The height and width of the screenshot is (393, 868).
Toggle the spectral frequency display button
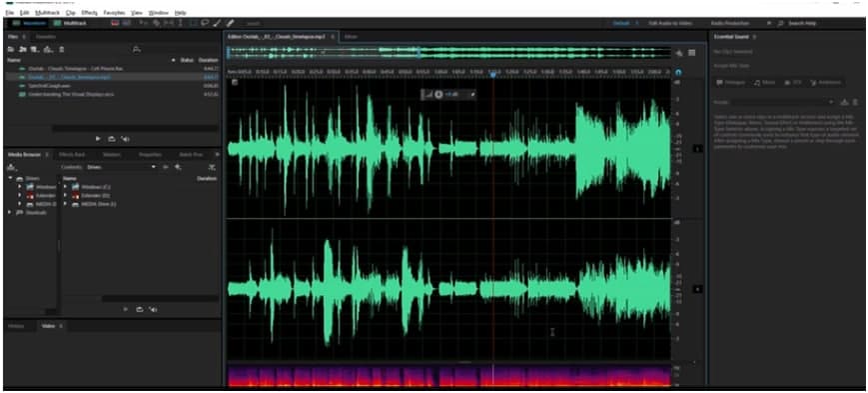[x=115, y=23]
